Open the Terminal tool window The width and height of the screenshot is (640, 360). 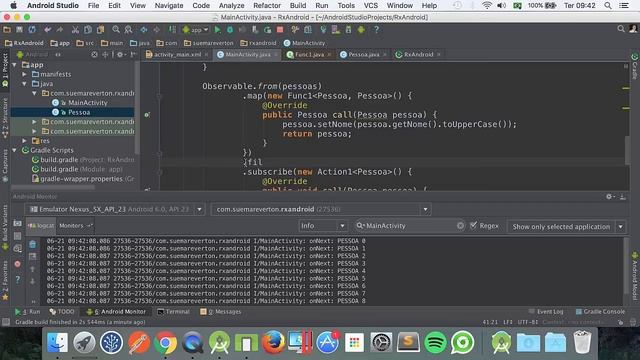173,311
